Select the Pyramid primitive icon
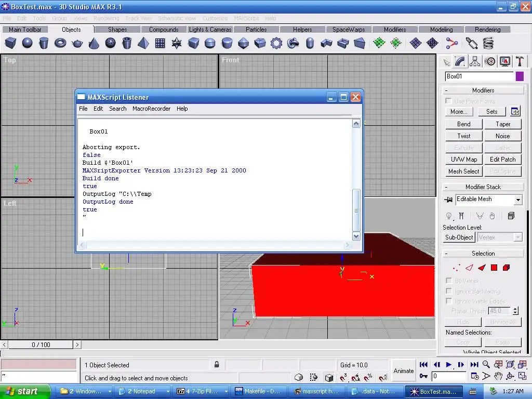The image size is (532, 399). click(x=143, y=43)
